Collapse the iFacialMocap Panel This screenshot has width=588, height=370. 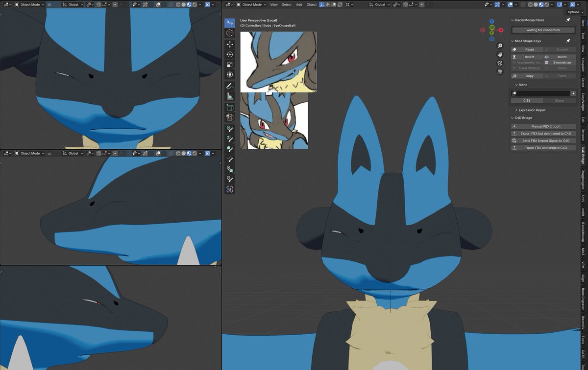pyautogui.click(x=512, y=20)
